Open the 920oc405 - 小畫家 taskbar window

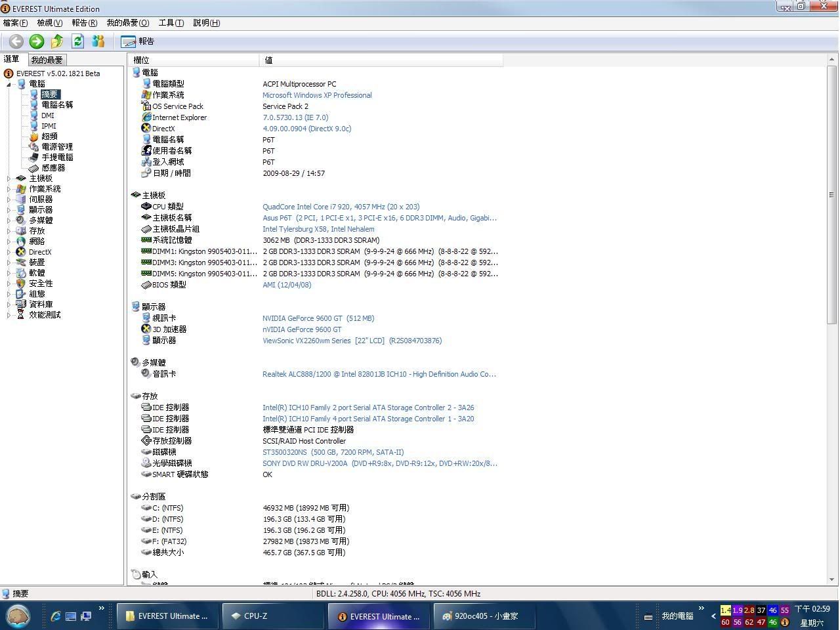(x=486, y=616)
